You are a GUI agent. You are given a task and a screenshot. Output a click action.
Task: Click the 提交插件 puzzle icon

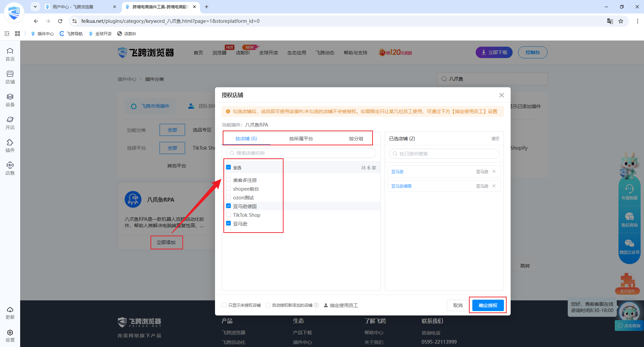tap(627, 284)
